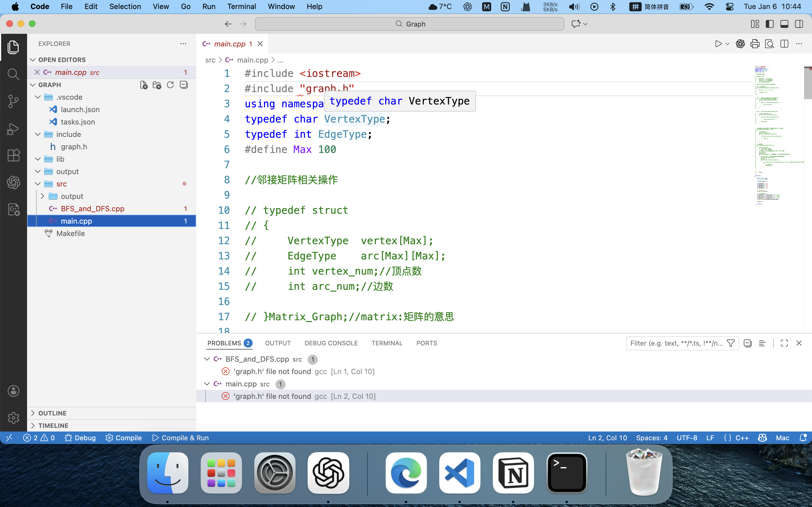Open the Extensions view

tap(14, 155)
